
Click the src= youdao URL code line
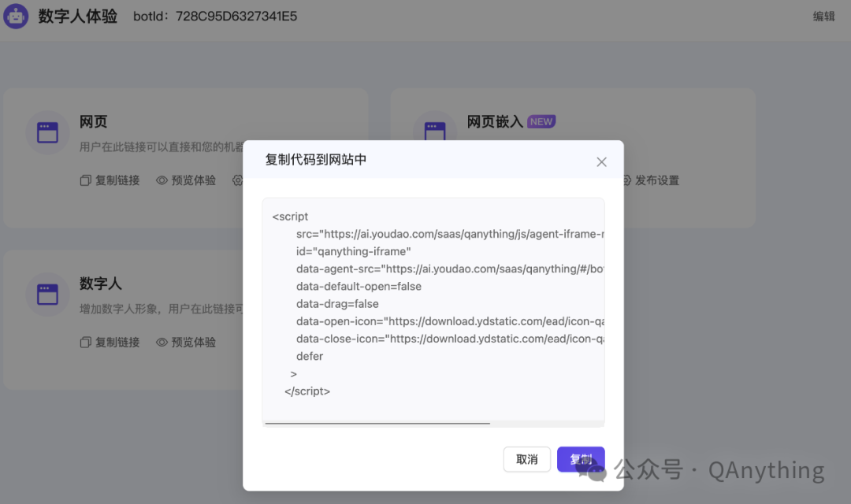[450, 234]
